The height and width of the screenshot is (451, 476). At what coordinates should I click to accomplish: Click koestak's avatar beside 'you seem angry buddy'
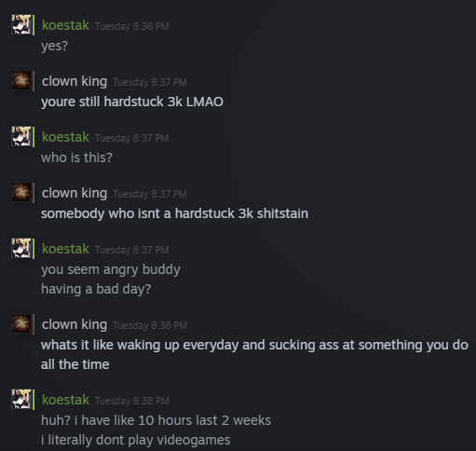[x=21, y=248]
